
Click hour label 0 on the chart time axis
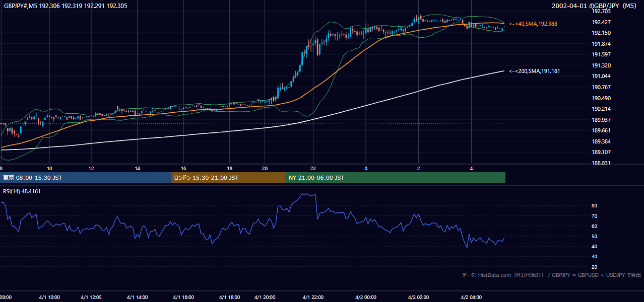tap(366, 168)
